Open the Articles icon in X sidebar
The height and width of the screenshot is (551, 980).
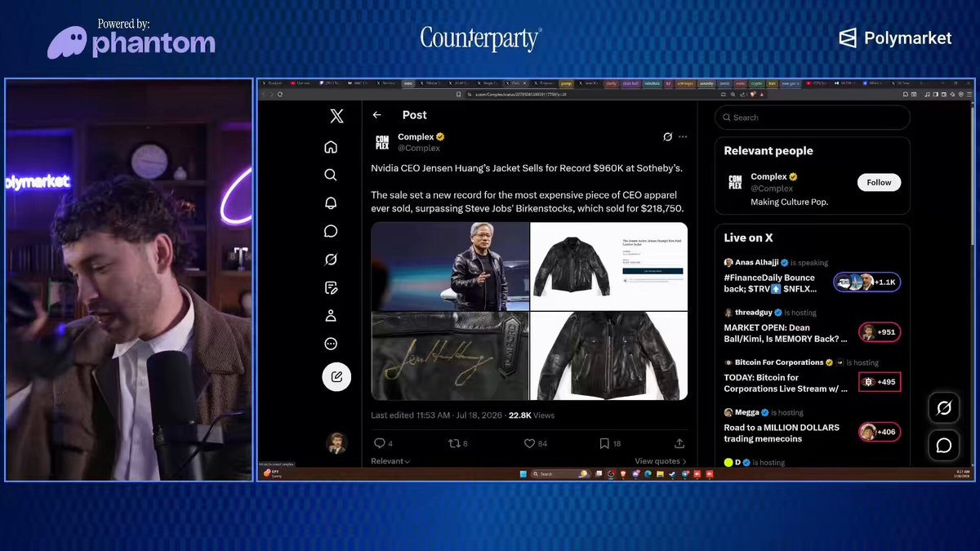(331, 287)
